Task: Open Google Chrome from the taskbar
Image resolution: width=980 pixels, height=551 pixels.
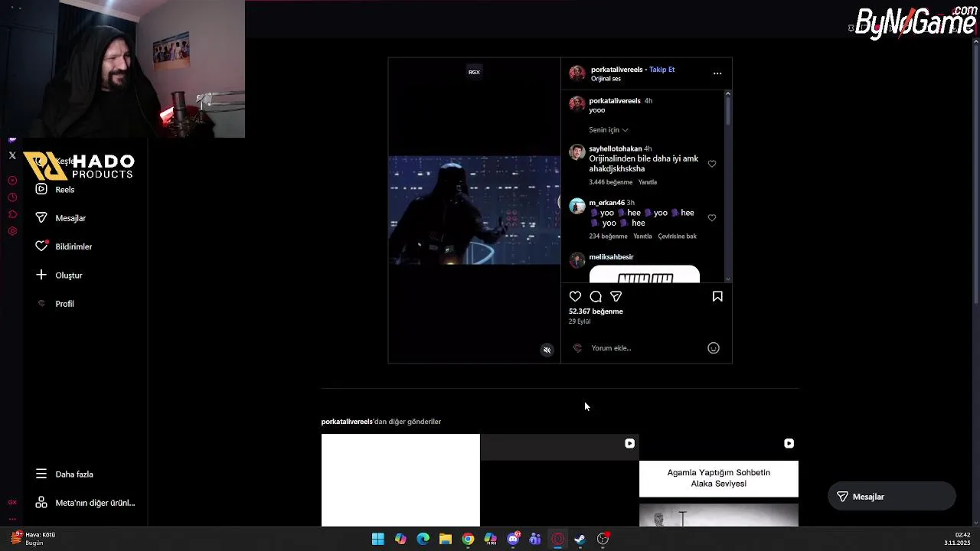Action: [468, 539]
